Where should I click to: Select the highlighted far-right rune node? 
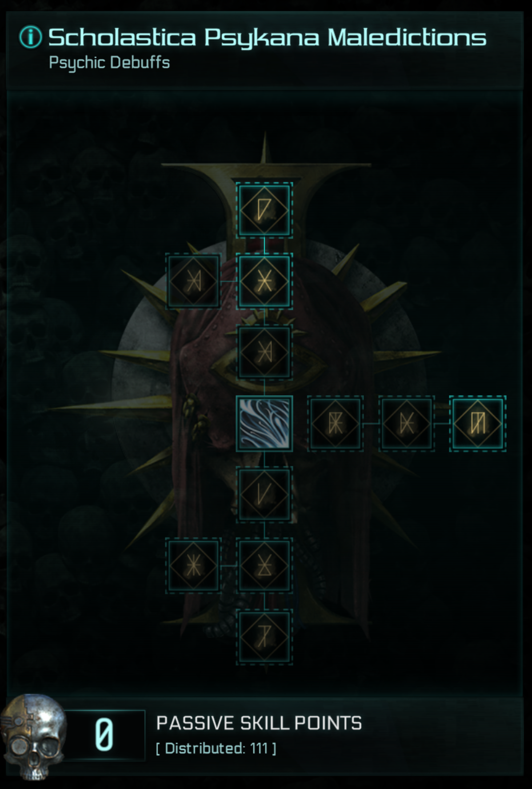pos(478,424)
